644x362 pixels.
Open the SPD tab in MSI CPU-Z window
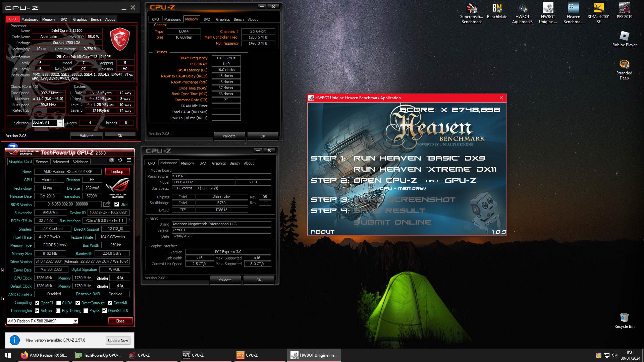(64, 19)
